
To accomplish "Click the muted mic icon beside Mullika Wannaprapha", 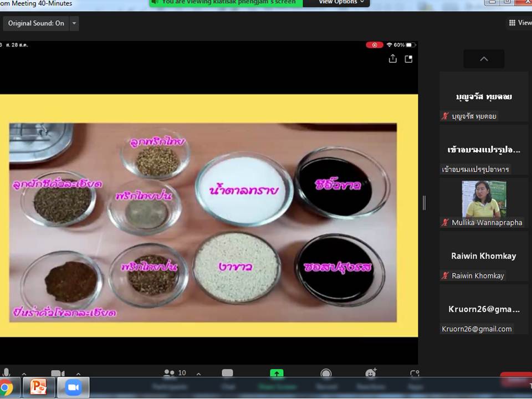I will click(445, 223).
